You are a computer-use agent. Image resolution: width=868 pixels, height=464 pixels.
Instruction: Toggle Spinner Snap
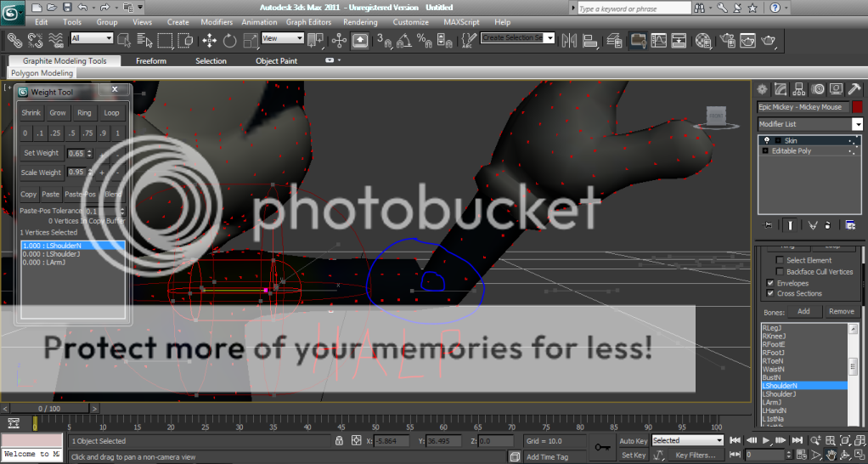click(444, 41)
